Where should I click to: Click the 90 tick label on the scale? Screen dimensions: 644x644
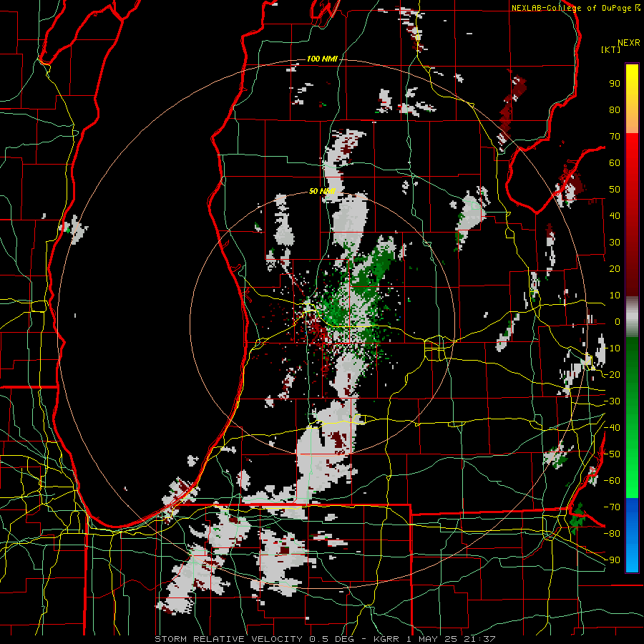pyautogui.click(x=615, y=84)
